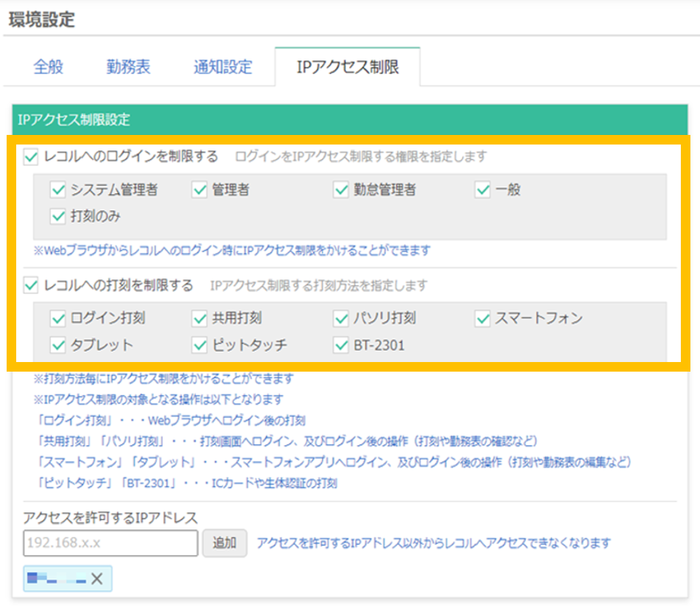
Task: Uncheck the システム管理者 checkbox
Action: point(57,189)
